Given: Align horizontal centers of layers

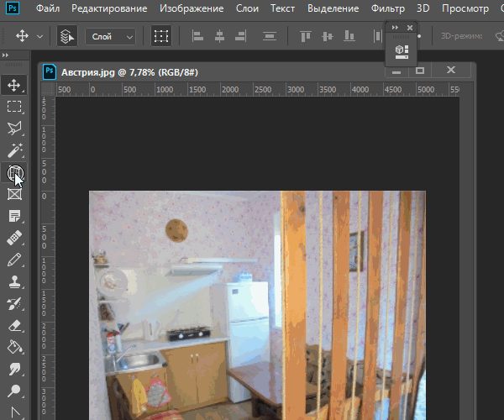Looking at the screenshot, I should [219, 36].
